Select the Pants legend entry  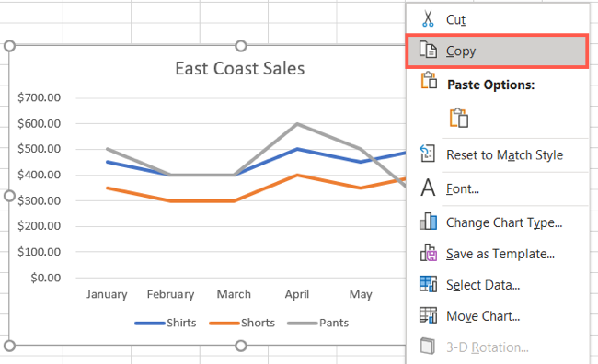[x=317, y=323]
